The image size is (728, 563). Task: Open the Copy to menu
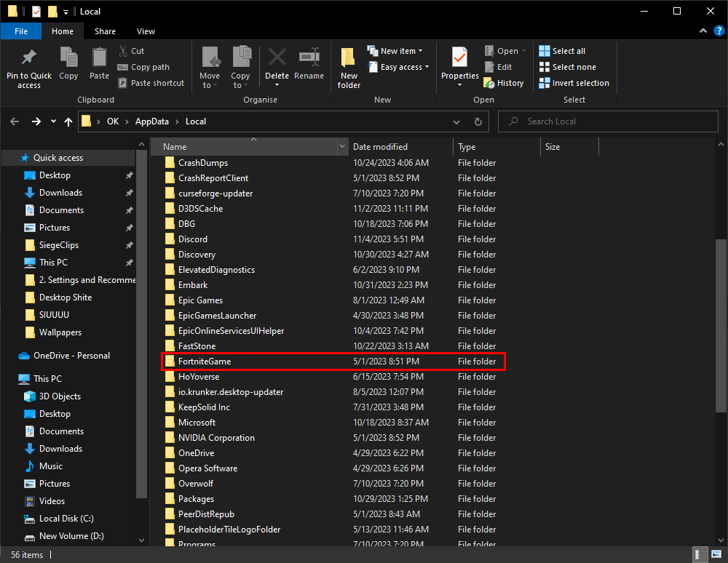point(240,68)
